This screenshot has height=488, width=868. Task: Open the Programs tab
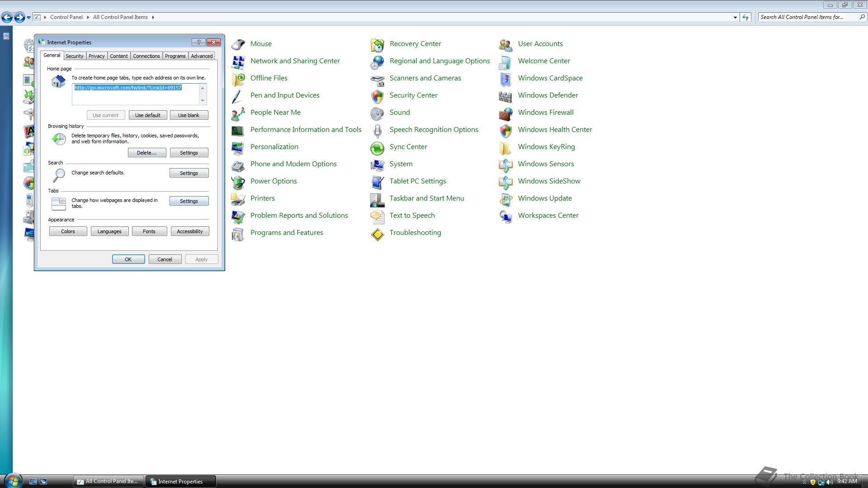(x=175, y=56)
